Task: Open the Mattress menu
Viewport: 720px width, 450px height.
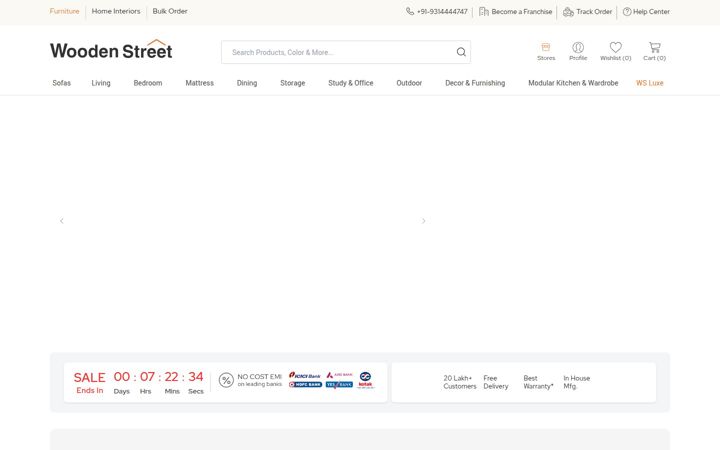Action: tap(200, 83)
